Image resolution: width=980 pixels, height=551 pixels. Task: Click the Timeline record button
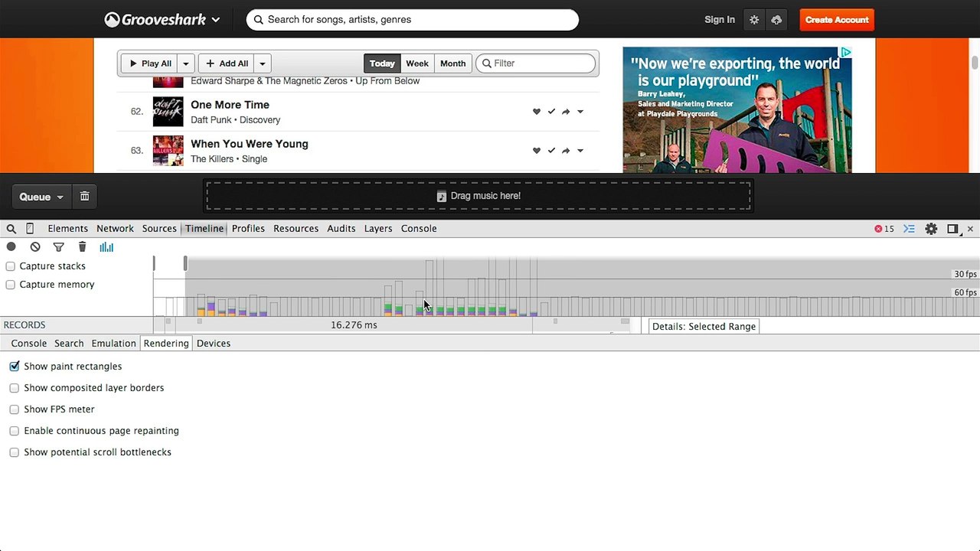tap(11, 246)
